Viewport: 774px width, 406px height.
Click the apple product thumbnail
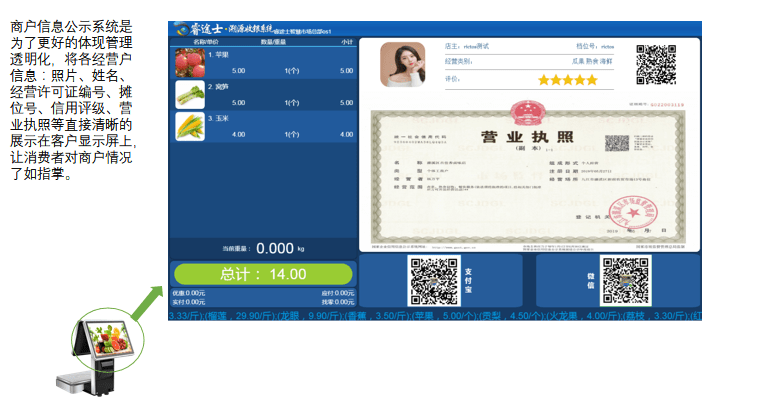tap(190, 63)
